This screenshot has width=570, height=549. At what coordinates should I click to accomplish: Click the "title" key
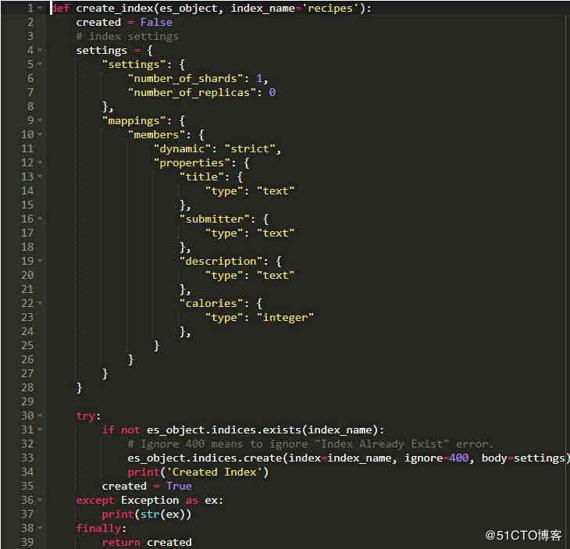[x=202, y=177]
